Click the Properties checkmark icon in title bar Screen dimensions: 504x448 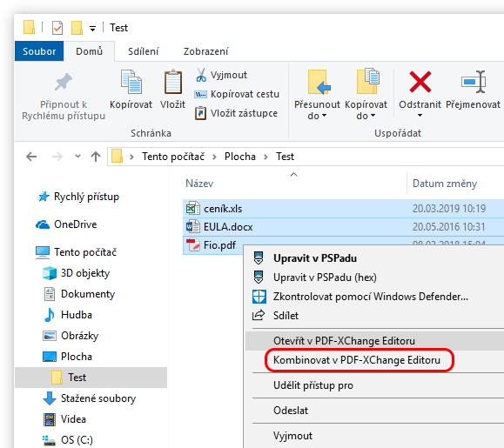[57, 28]
